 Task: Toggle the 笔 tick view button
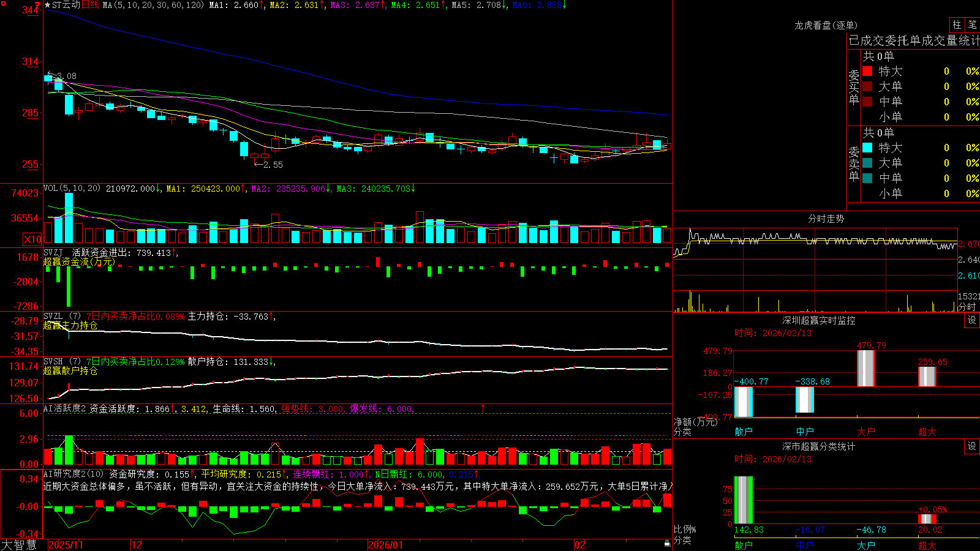coord(973,24)
